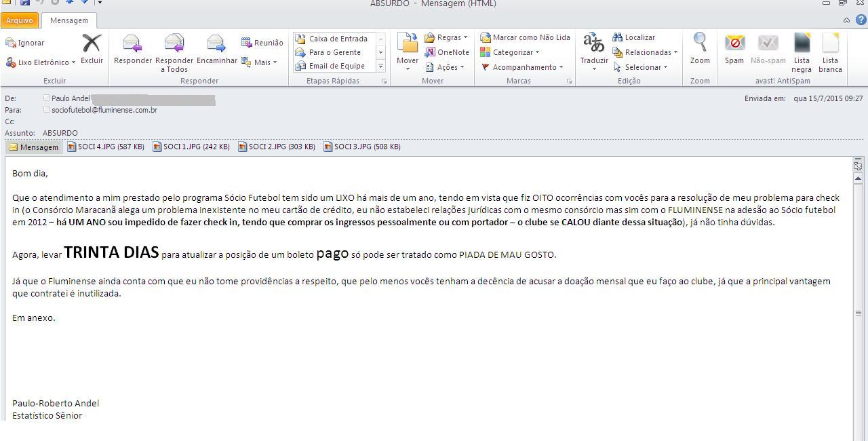Open the Selecionar dropdown
This screenshot has height=441, width=868.
pyautogui.click(x=640, y=67)
